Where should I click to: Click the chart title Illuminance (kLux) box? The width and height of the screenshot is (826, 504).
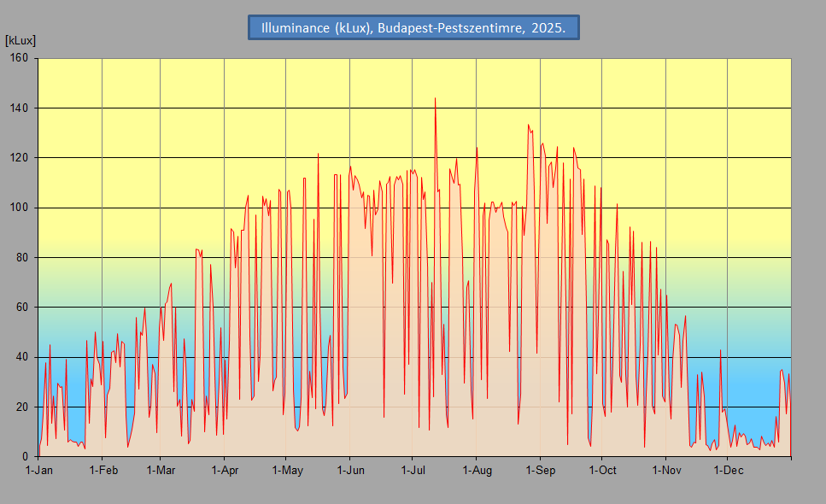pyautogui.click(x=413, y=27)
